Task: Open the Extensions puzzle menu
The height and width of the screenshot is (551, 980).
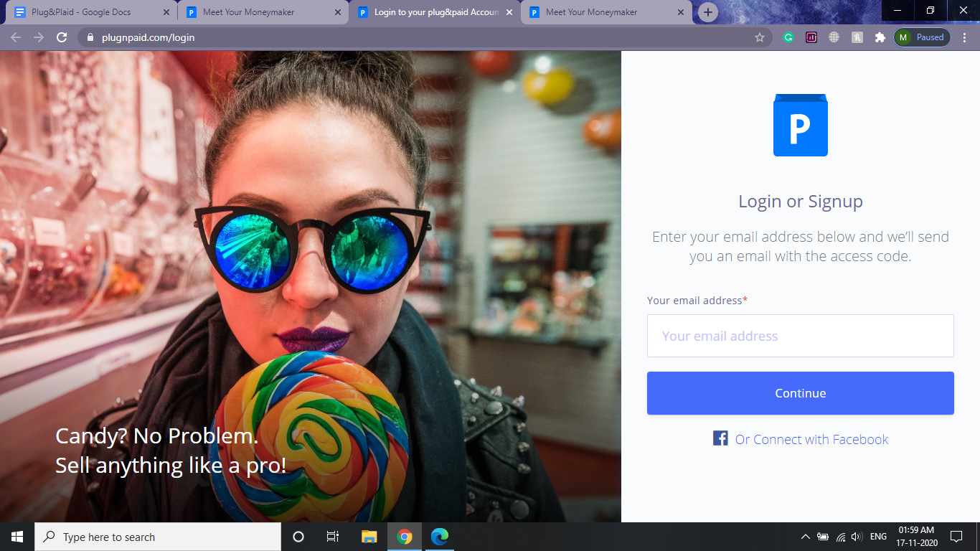Action: pyautogui.click(x=880, y=37)
